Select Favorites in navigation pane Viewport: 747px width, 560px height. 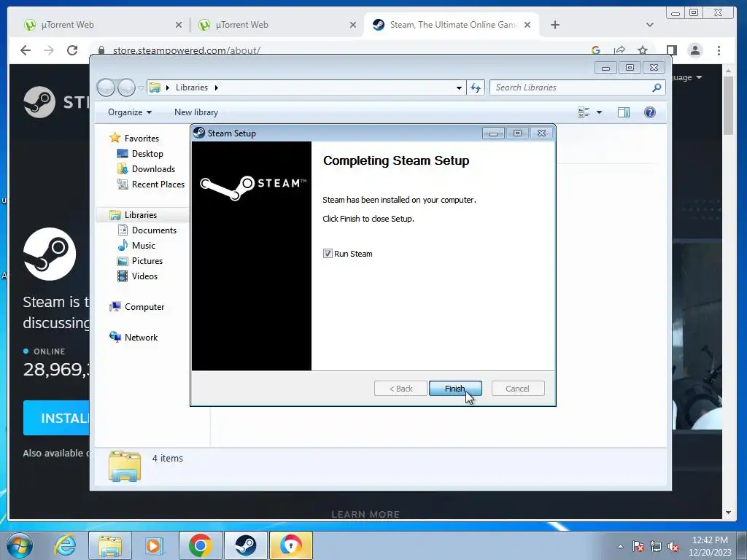142,139
